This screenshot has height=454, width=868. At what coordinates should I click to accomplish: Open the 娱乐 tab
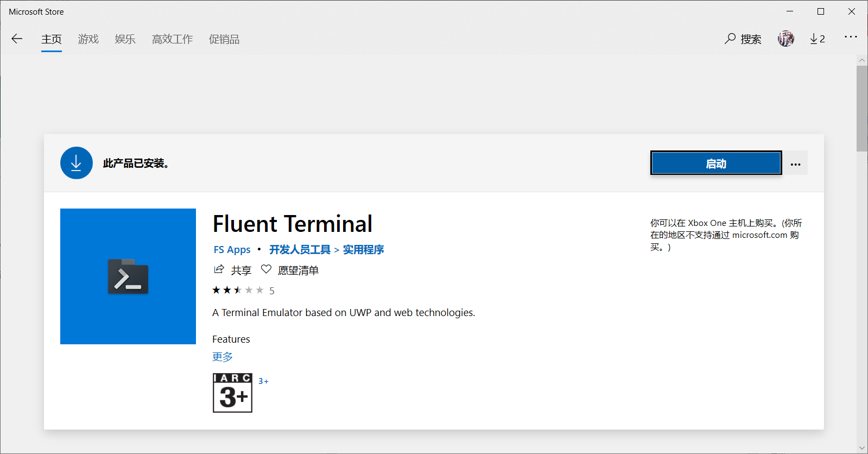[125, 39]
